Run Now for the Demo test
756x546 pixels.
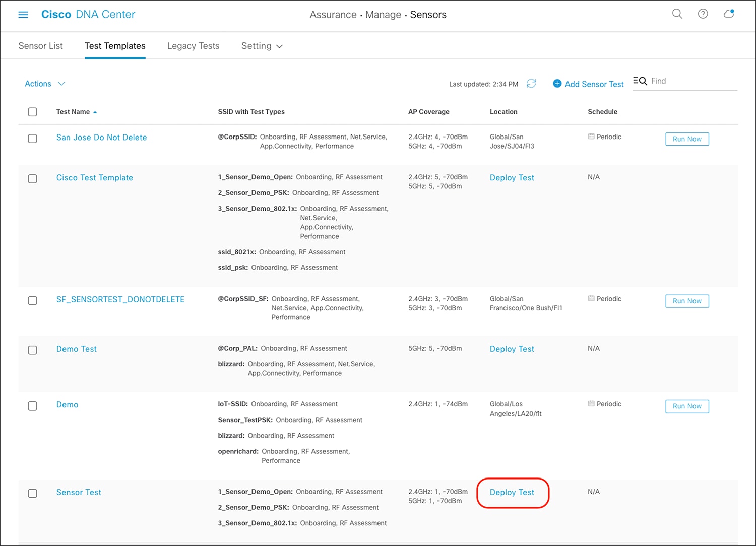[687, 406]
